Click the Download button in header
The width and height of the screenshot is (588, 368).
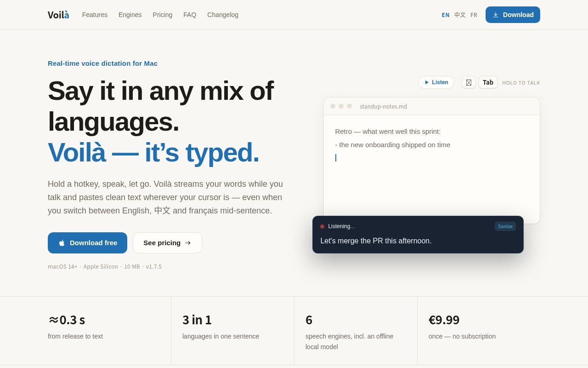[513, 15]
